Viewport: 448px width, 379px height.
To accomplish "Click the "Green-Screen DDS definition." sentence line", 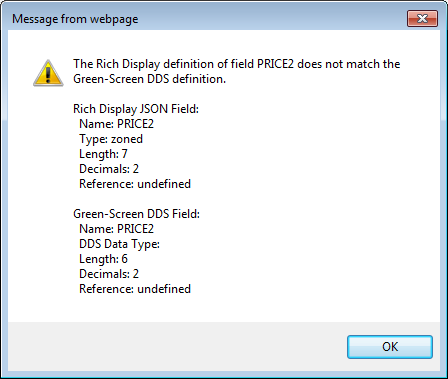I will [x=149, y=79].
